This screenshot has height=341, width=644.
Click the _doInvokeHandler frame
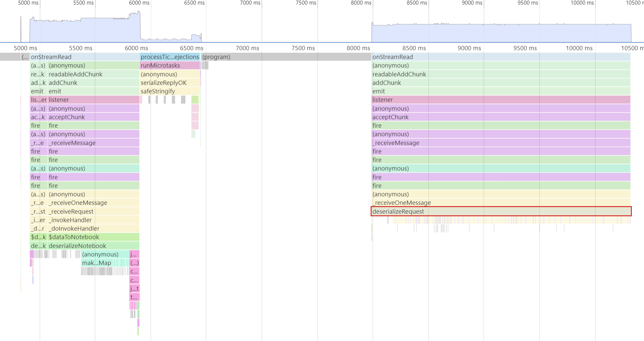pyautogui.click(x=93, y=228)
